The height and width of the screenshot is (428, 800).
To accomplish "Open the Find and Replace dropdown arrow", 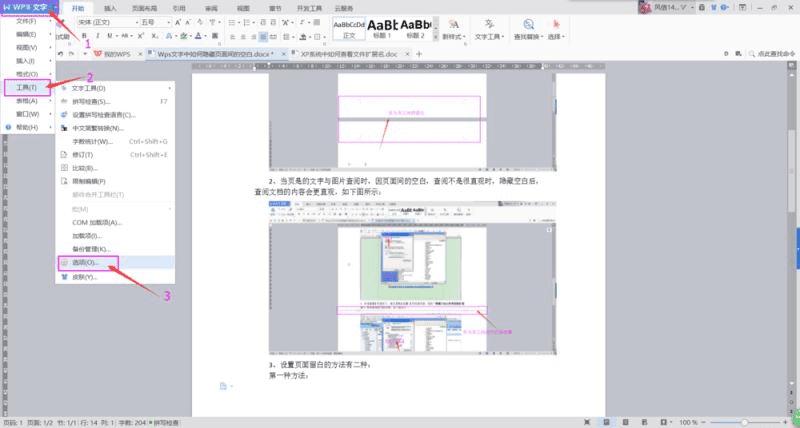I will (x=542, y=37).
